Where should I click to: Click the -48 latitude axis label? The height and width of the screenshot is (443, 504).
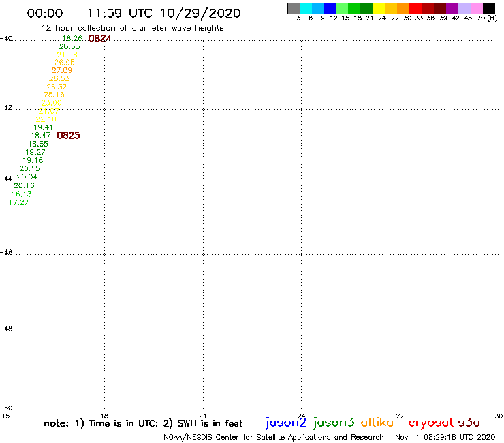coord(6,329)
